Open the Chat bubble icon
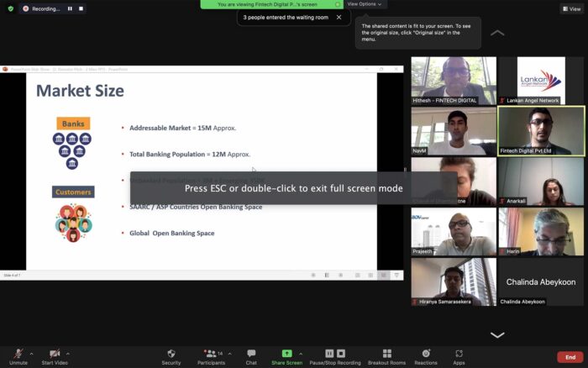 pos(251,354)
